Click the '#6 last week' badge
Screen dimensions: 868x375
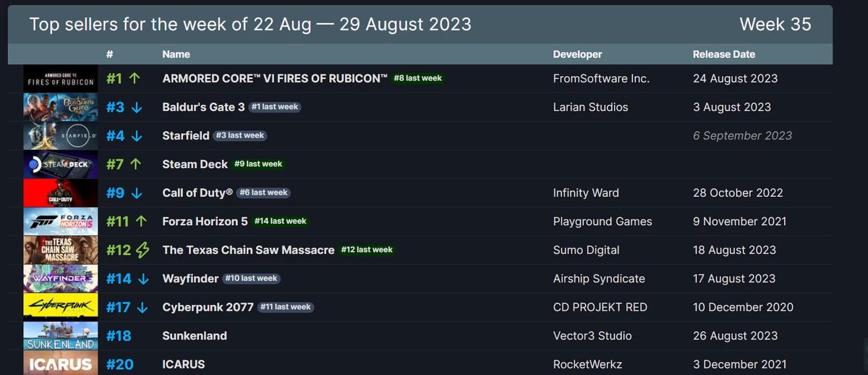tap(263, 193)
